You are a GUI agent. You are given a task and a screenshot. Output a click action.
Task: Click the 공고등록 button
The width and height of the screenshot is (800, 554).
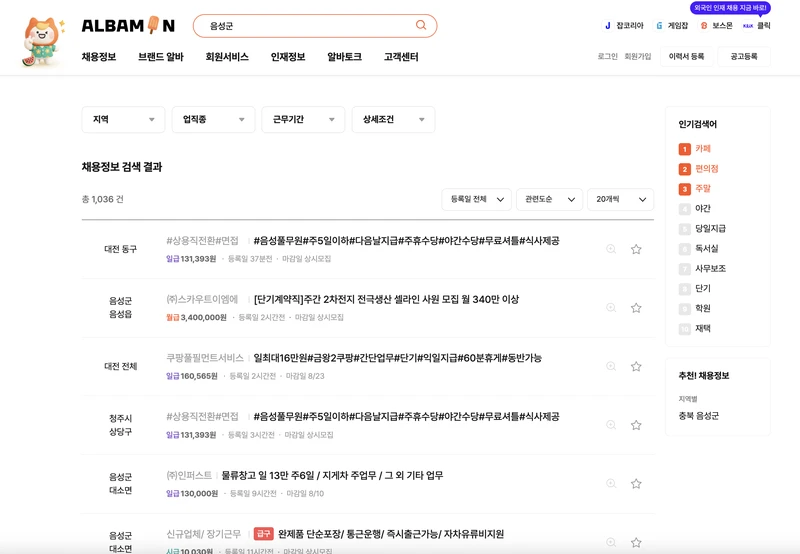click(744, 57)
